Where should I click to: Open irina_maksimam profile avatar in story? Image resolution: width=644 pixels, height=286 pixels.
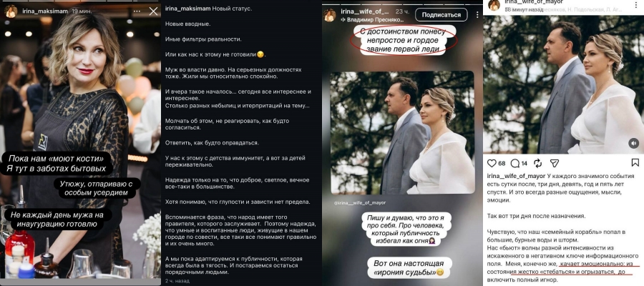[x=11, y=11]
